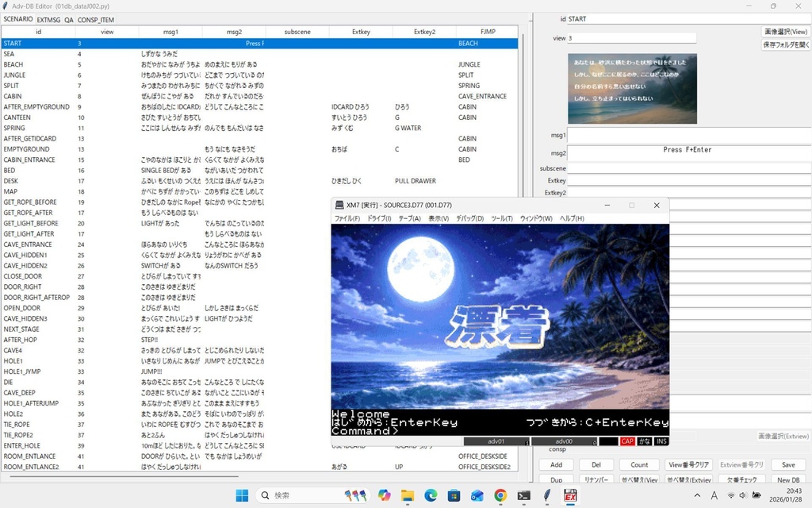Click the 欠番チェック button
This screenshot has height=508, width=812.
tap(741, 479)
